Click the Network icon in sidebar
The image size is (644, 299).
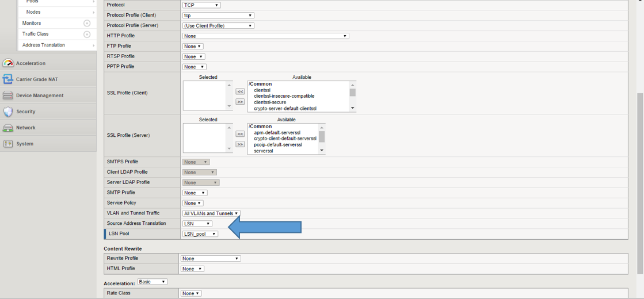(8, 128)
